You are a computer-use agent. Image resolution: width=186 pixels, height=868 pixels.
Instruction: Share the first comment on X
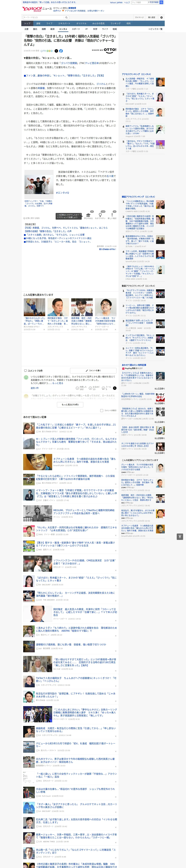click(x=115, y=388)
